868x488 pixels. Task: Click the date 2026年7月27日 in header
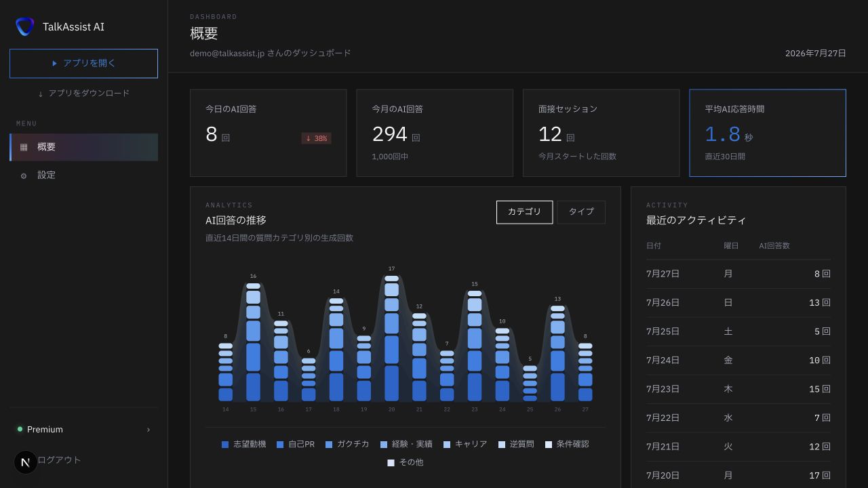point(816,54)
